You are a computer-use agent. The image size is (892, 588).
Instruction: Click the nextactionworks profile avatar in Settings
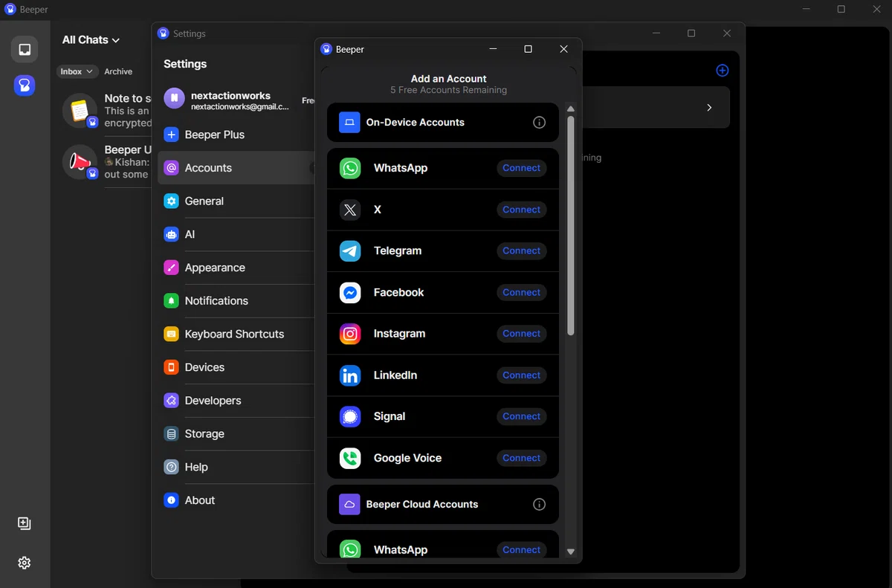[174, 98]
